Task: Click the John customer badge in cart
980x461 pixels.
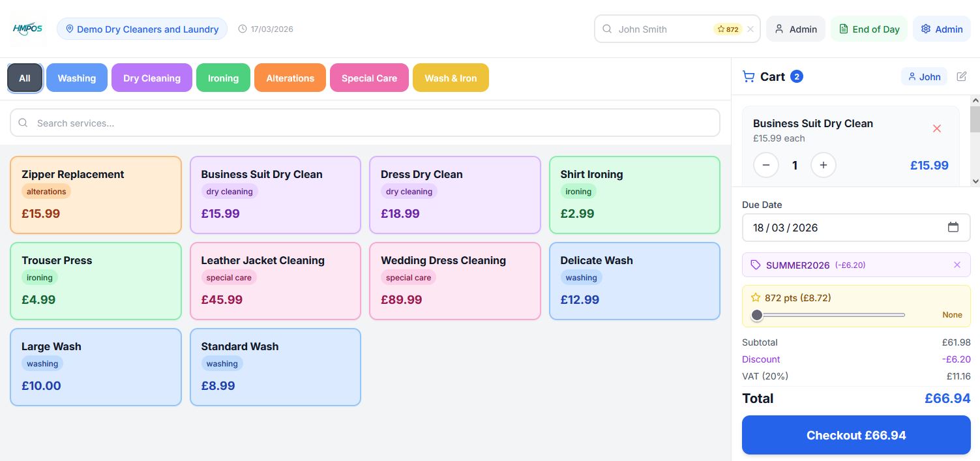Action: [924, 77]
